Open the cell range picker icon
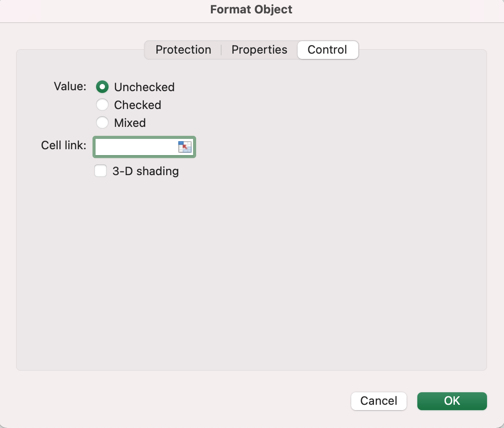The height and width of the screenshot is (428, 504). tap(185, 147)
